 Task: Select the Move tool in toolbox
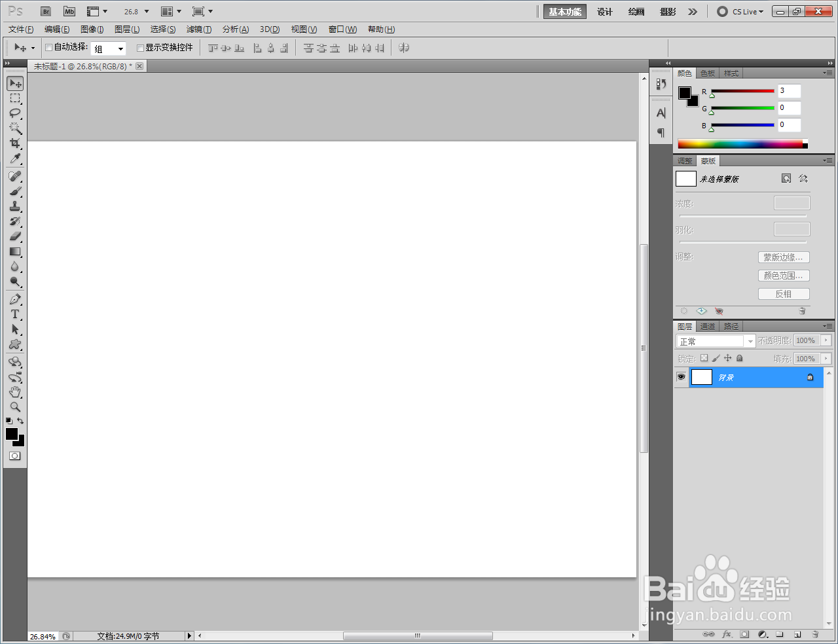pyautogui.click(x=15, y=83)
